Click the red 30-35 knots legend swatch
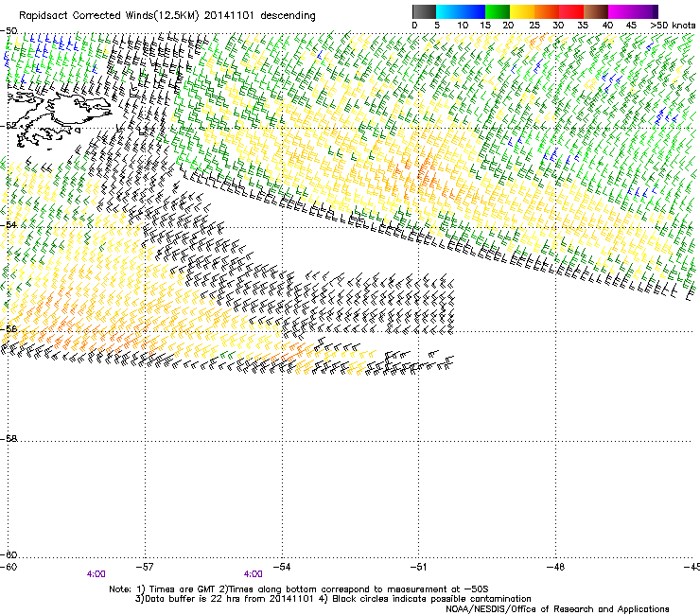The width and height of the screenshot is (700, 615). pos(571,11)
